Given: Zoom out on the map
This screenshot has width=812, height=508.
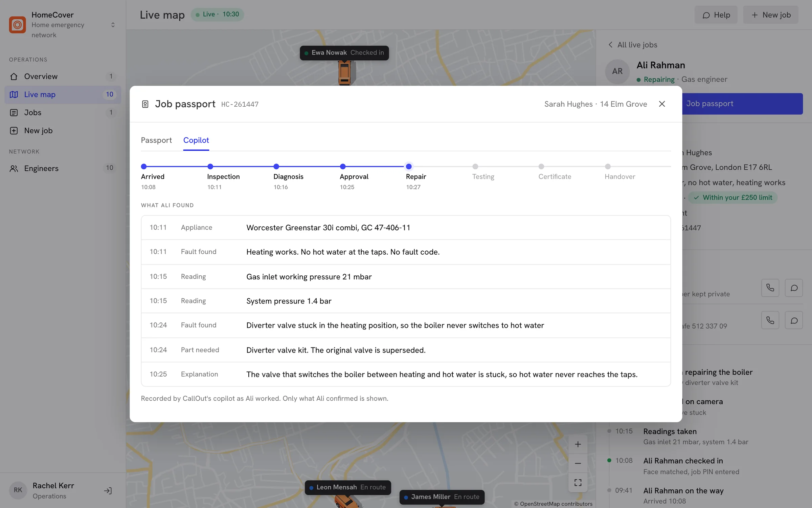Looking at the screenshot, I should [x=578, y=463].
